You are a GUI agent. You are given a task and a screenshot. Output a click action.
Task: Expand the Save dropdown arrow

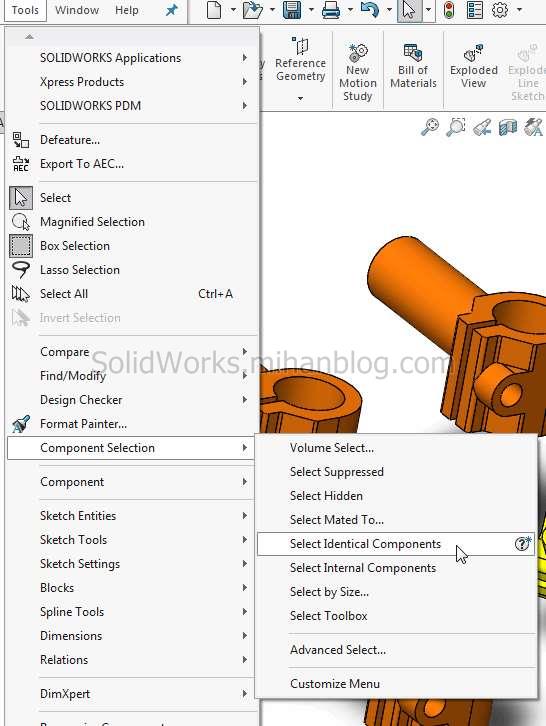point(311,10)
